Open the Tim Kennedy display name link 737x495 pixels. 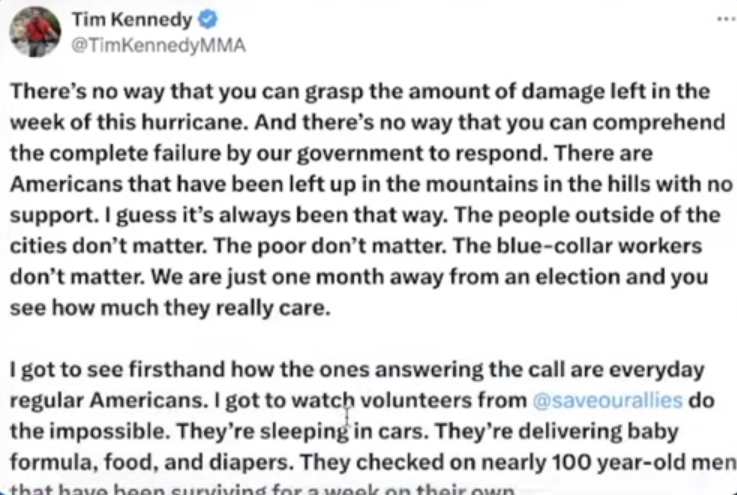(132, 20)
